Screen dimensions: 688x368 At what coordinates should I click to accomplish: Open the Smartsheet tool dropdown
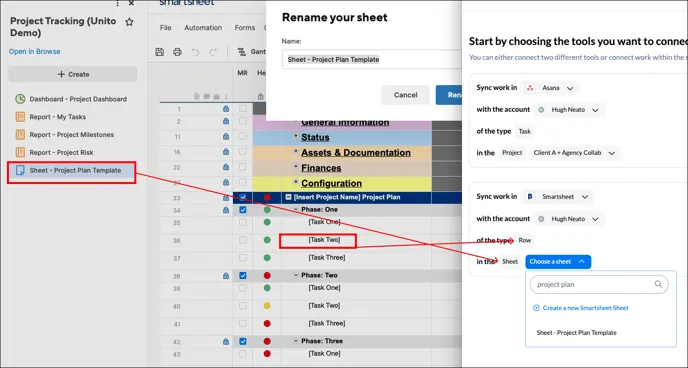point(558,197)
